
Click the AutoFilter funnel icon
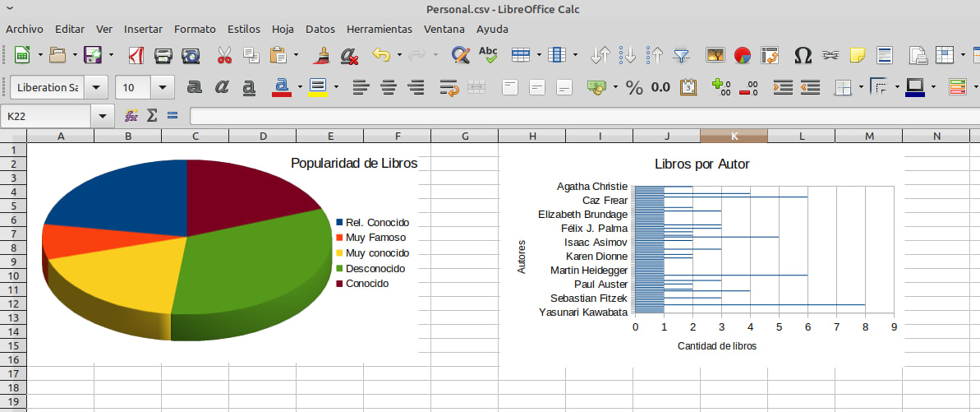[681, 56]
